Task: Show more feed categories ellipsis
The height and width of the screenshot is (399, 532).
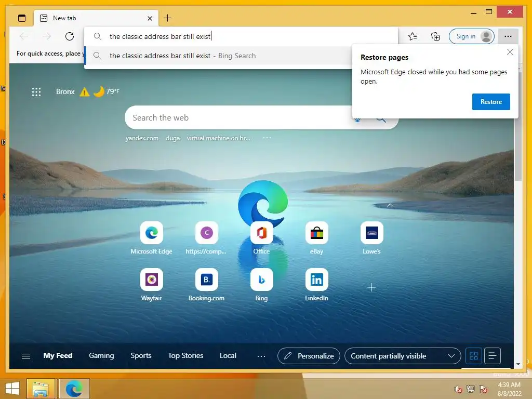Action: tap(261, 356)
